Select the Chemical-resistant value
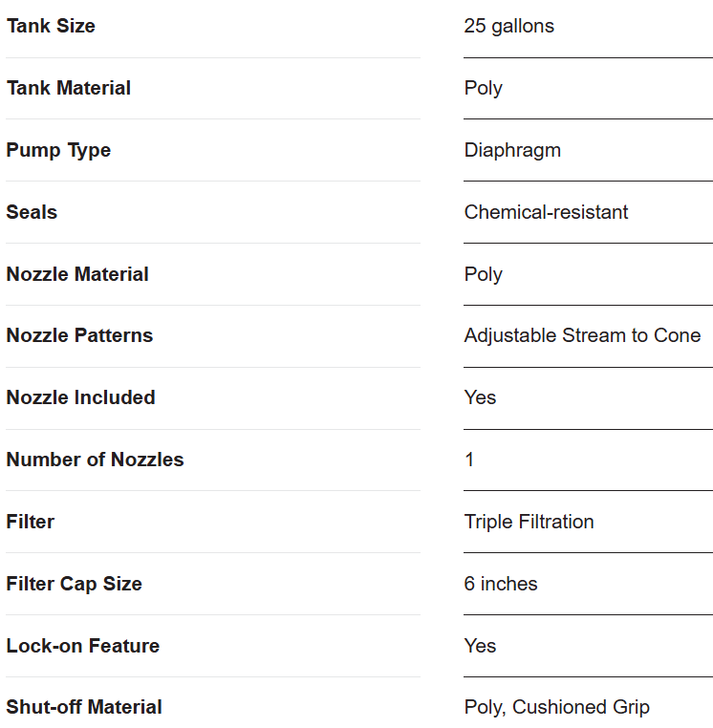This screenshot has width=713, height=728. tap(546, 212)
